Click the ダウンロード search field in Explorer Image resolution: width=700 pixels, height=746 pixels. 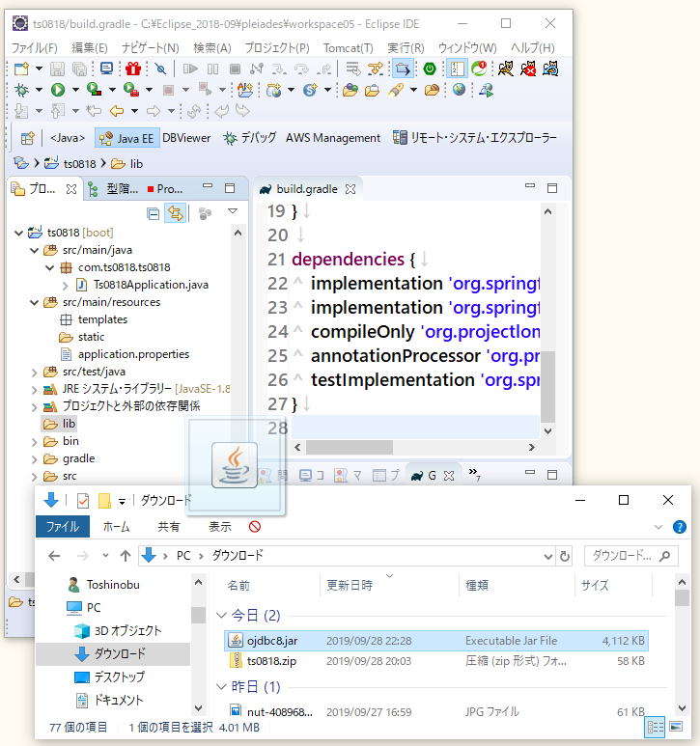[631, 556]
